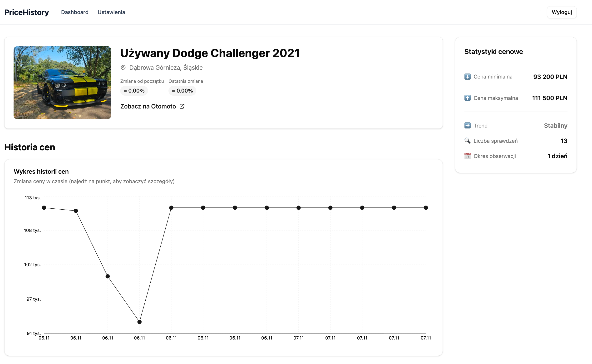The image size is (592, 364).
Task: Click the up-arrow icon beside Cena maksymalna
Action: tap(467, 98)
